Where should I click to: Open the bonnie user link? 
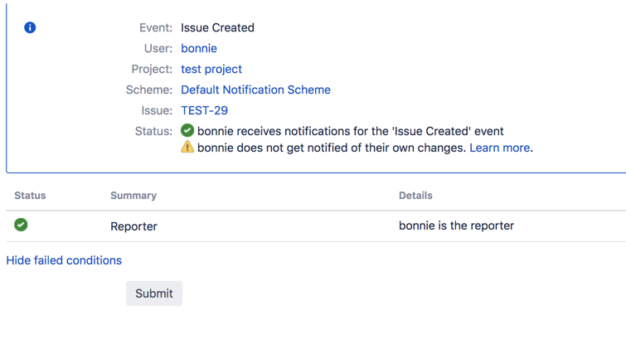coord(199,48)
